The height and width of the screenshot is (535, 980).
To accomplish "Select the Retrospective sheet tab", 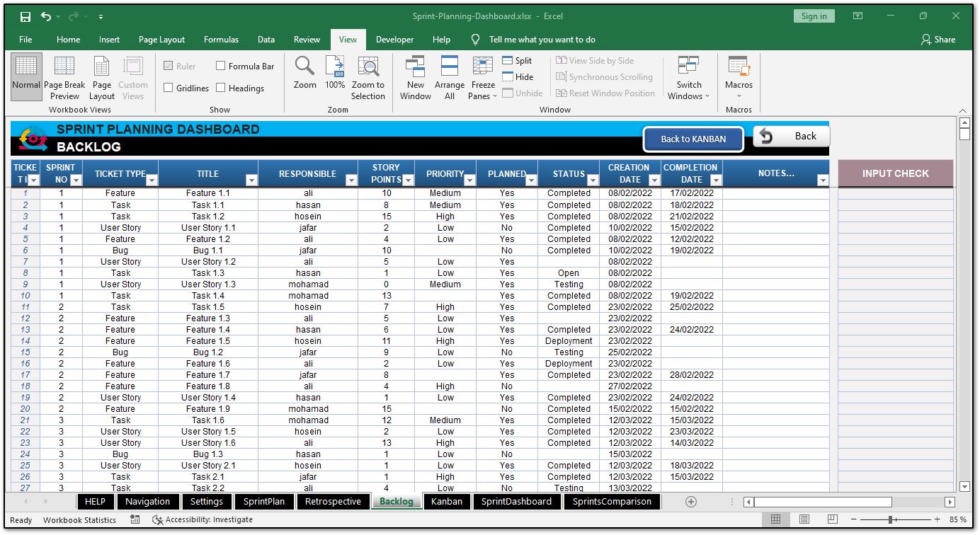I will [333, 502].
